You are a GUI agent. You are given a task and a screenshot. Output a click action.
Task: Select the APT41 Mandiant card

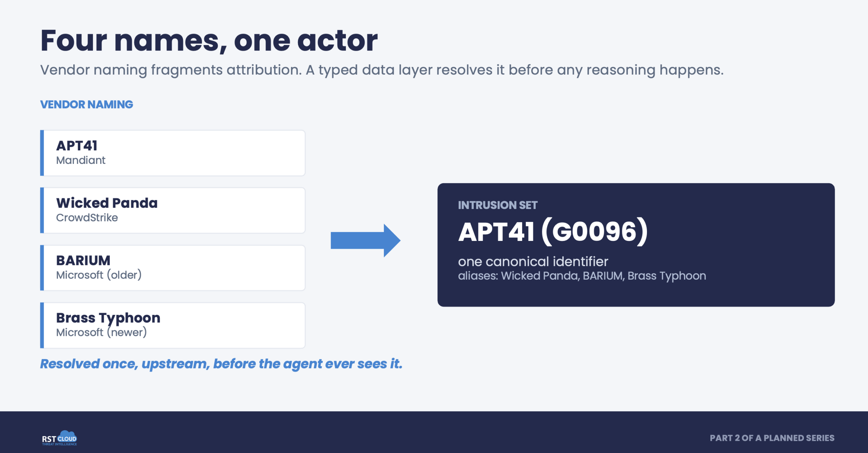[173, 153]
